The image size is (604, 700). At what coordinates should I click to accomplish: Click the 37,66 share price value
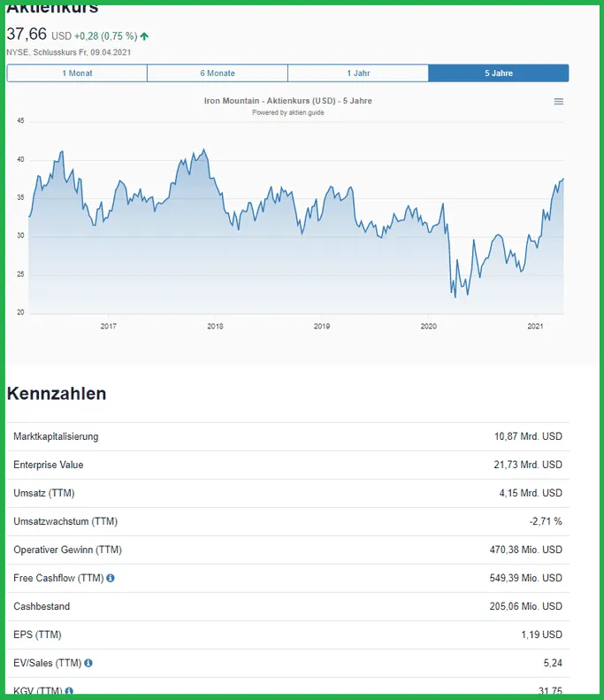pyautogui.click(x=27, y=34)
